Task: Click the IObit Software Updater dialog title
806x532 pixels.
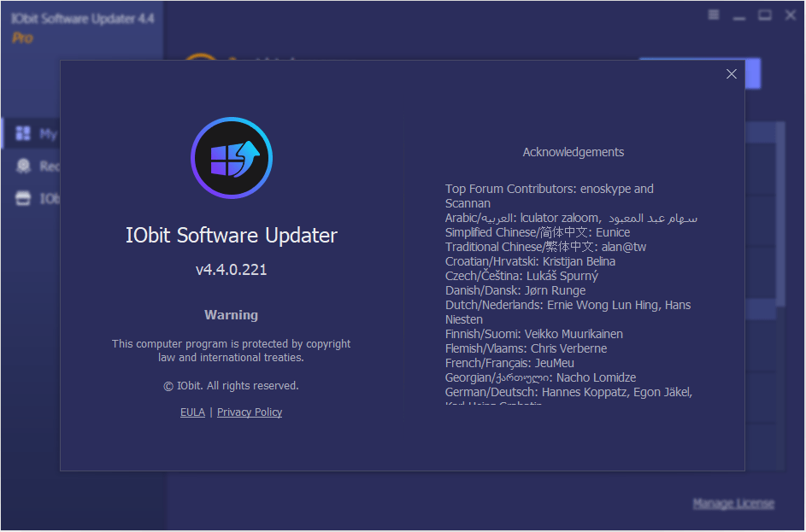Action: [x=232, y=235]
